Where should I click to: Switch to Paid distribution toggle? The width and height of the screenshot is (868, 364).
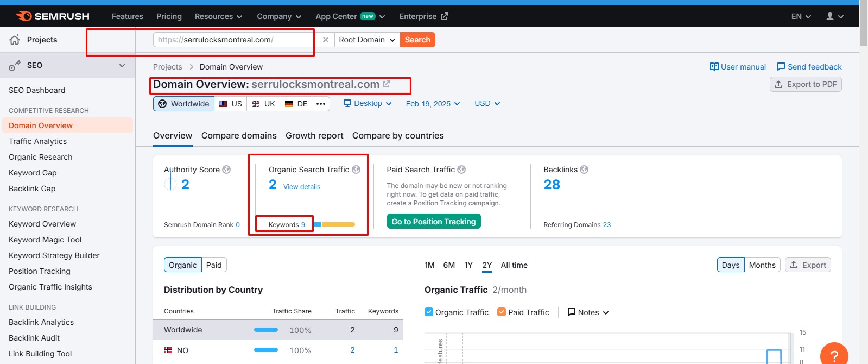coord(214,265)
